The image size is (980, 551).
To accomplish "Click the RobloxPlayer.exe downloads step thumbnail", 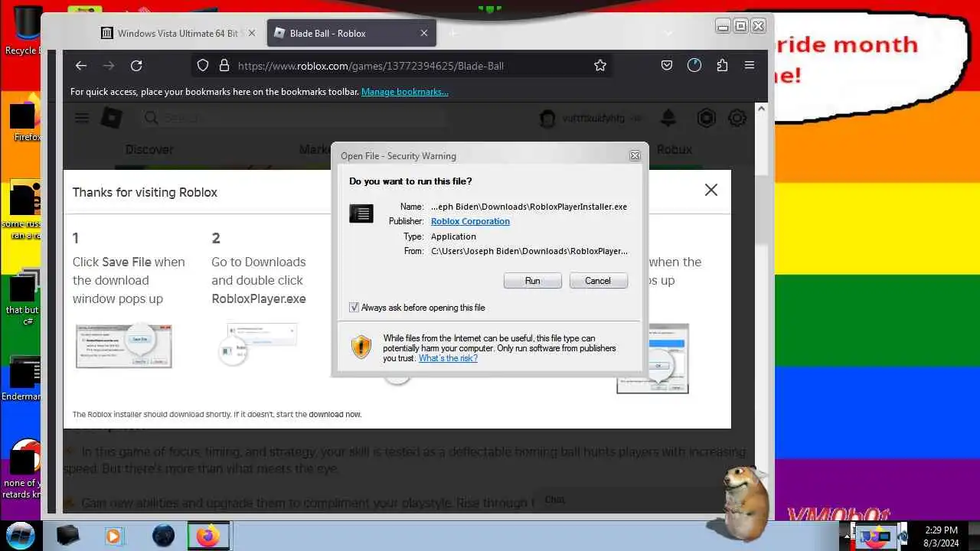I will pos(257,343).
